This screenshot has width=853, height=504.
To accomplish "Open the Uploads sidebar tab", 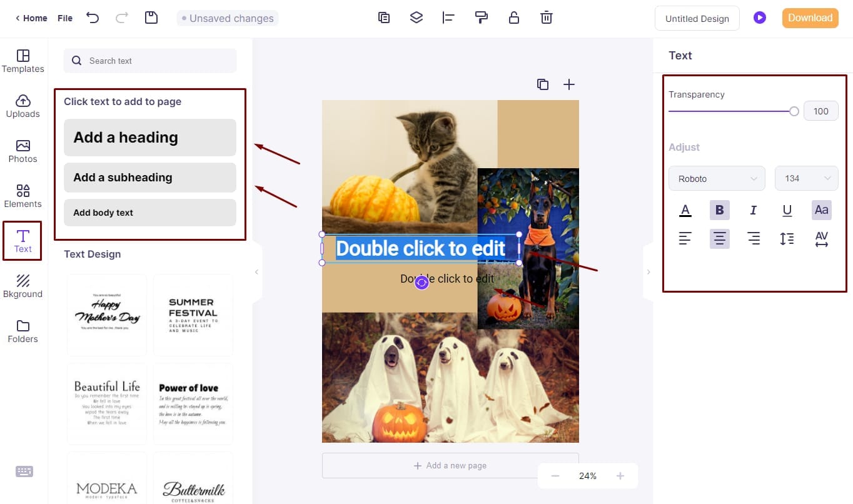I will point(23,106).
